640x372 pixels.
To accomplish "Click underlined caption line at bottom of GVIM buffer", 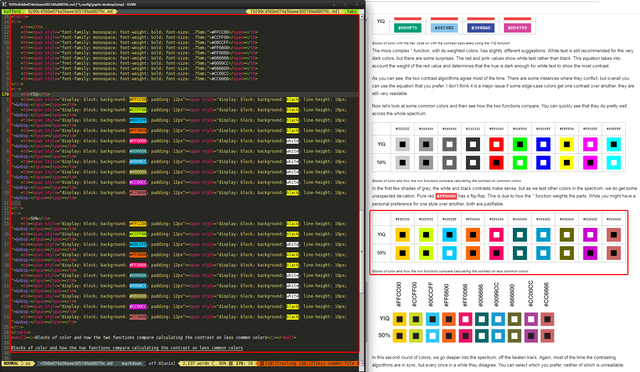I will 127,348.
